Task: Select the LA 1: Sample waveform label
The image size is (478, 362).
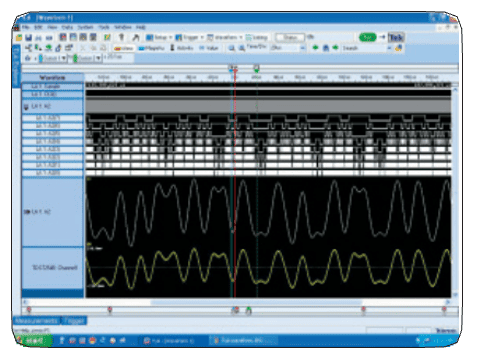Action: pyautogui.click(x=53, y=86)
